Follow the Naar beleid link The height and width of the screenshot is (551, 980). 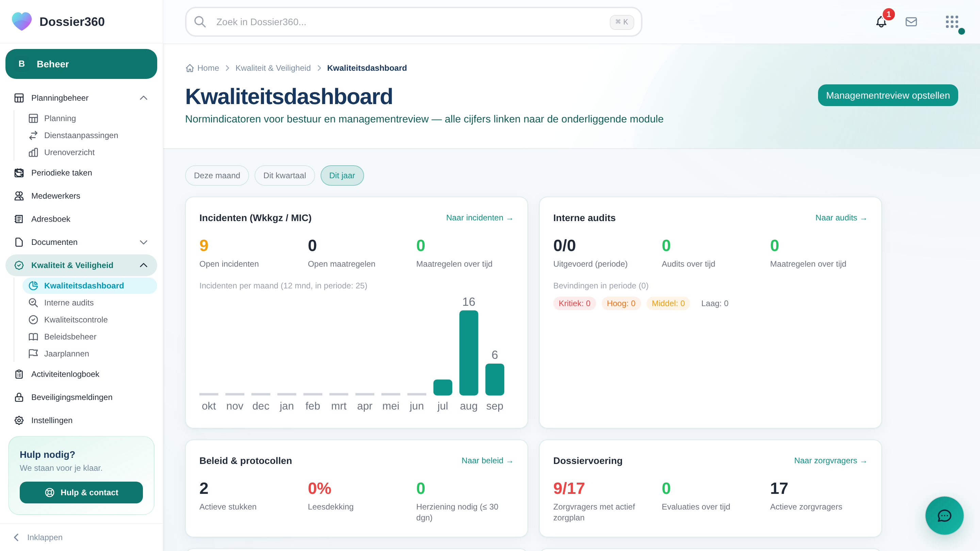(487, 461)
